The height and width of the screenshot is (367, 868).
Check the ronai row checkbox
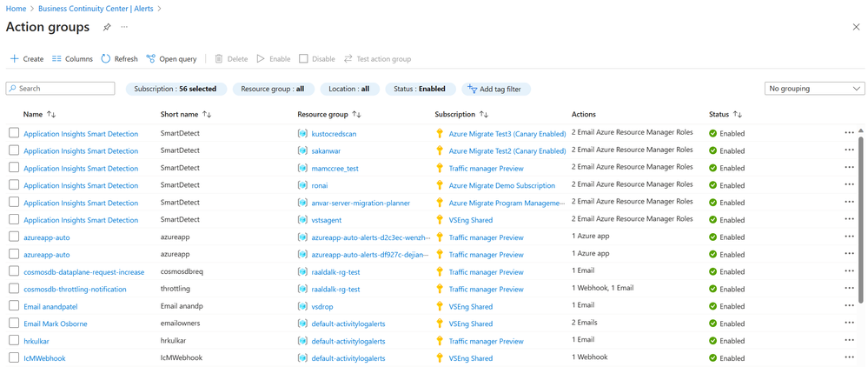tap(14, 184)
